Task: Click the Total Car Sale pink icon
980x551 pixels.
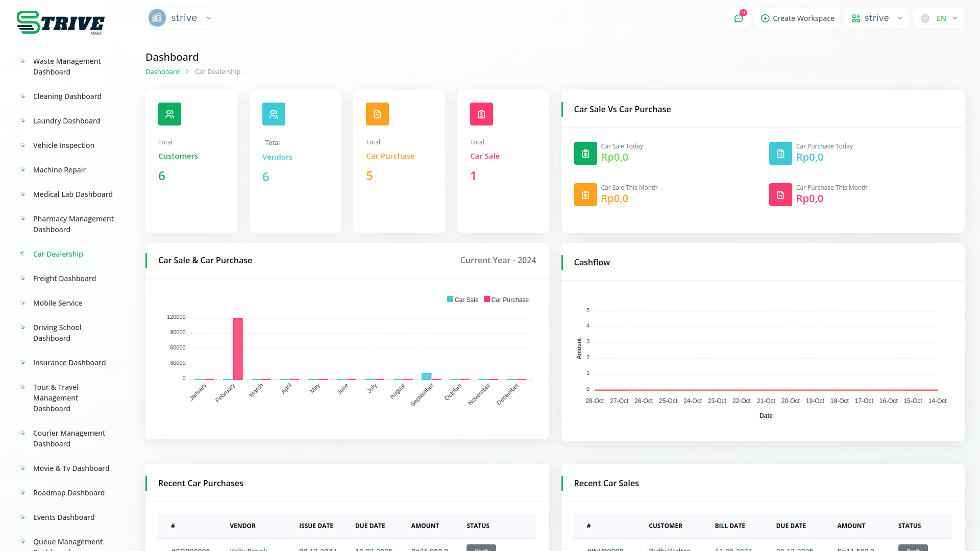Action: pos(481,114)
